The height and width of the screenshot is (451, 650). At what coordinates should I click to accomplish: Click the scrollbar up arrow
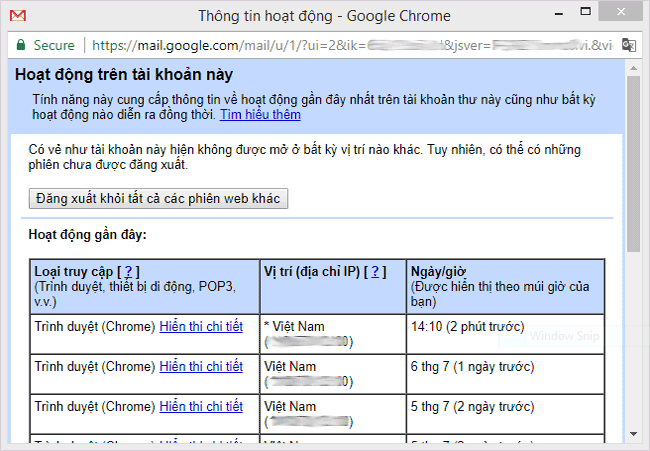(x=633, y=68)
